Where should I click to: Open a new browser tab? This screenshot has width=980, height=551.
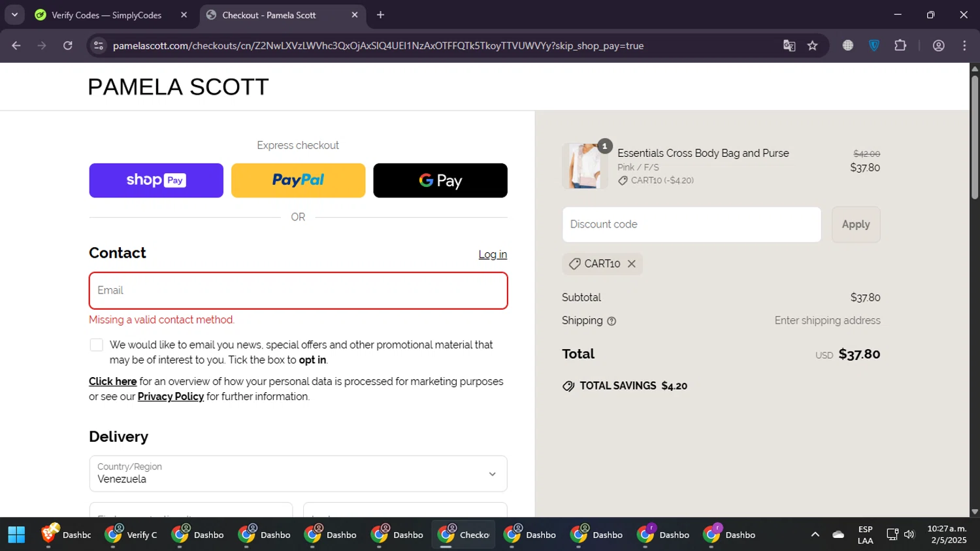(x=381, y=15)
